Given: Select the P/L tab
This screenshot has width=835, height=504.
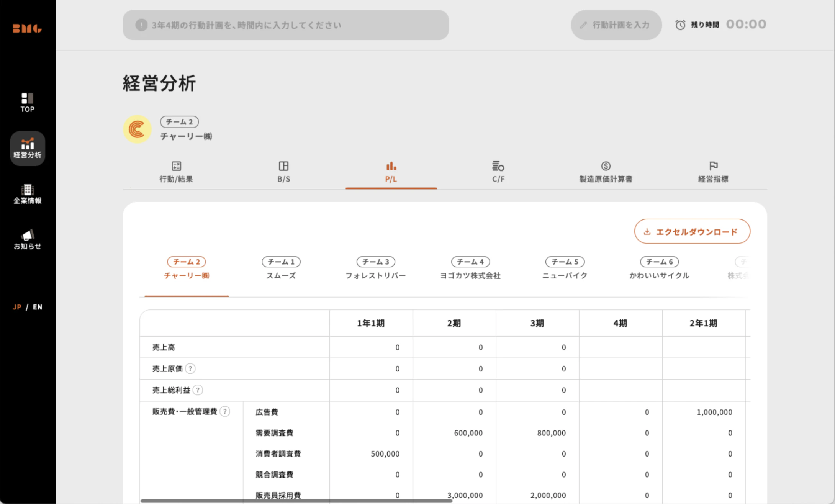Looking at the screenshot, I should point(391,172).
